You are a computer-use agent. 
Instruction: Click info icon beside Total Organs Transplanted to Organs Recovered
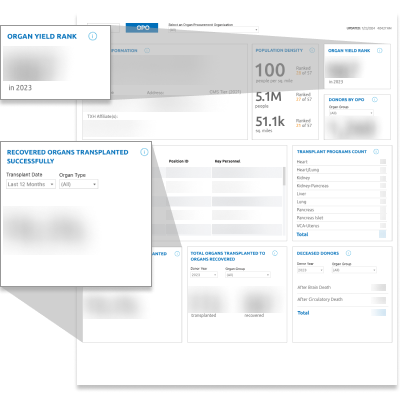click(275, 253)
